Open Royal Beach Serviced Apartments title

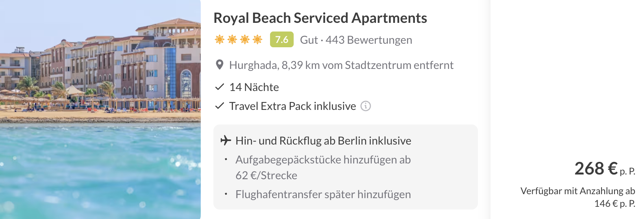(320, 18)
